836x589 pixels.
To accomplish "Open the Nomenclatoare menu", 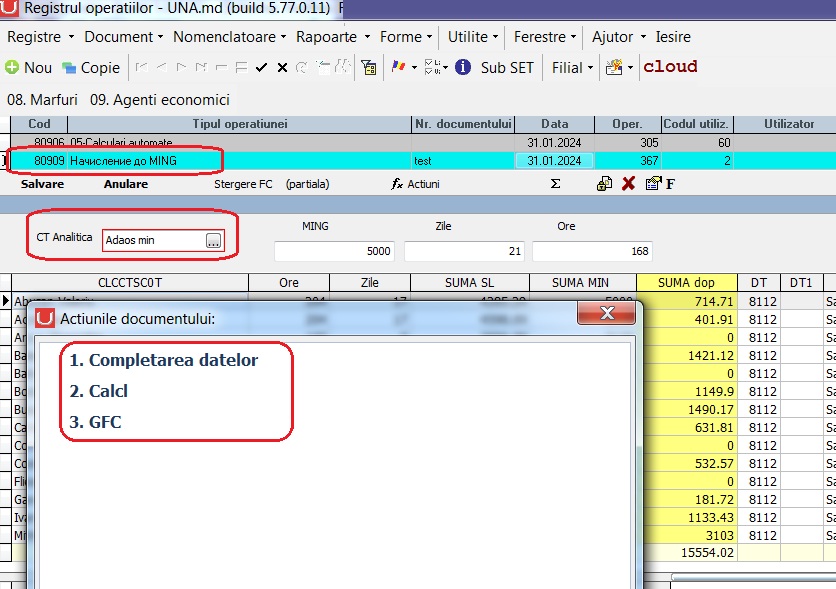I will click(230, 37).
